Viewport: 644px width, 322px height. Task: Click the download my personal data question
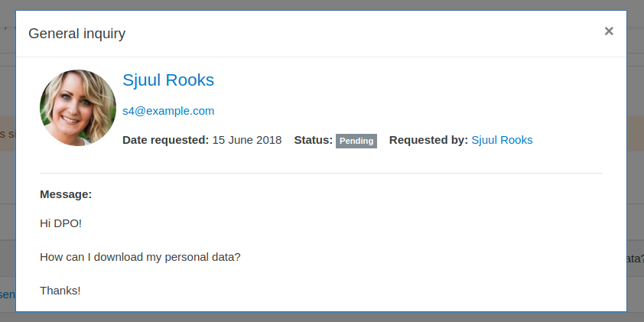pos(140,257)
